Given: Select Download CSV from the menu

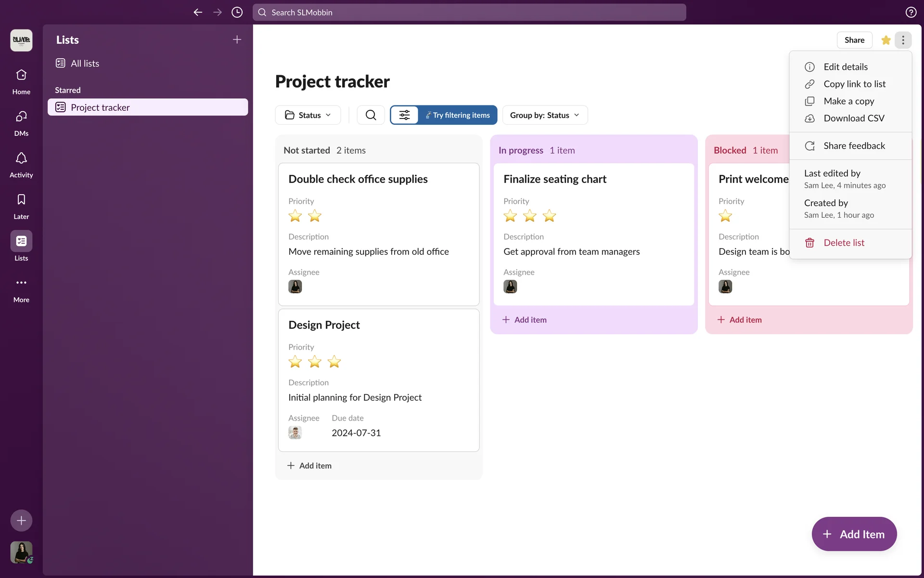Looking at the screenshot, I should click(853, 118).
